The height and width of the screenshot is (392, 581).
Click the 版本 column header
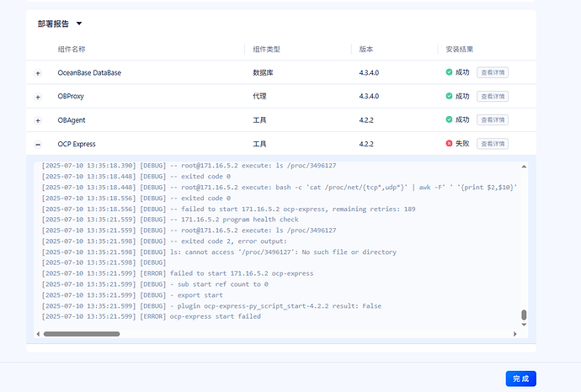(x=366, y=50)
